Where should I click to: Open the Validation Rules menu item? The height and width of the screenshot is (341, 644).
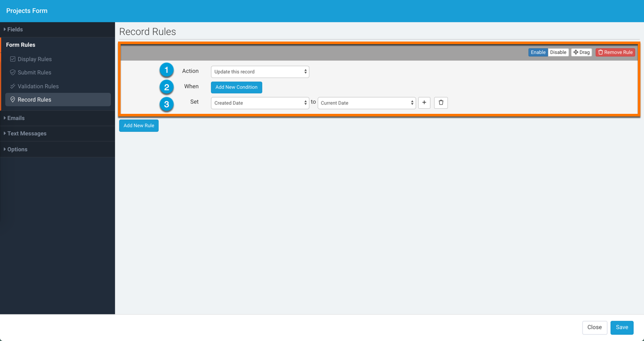pos(58,86)
